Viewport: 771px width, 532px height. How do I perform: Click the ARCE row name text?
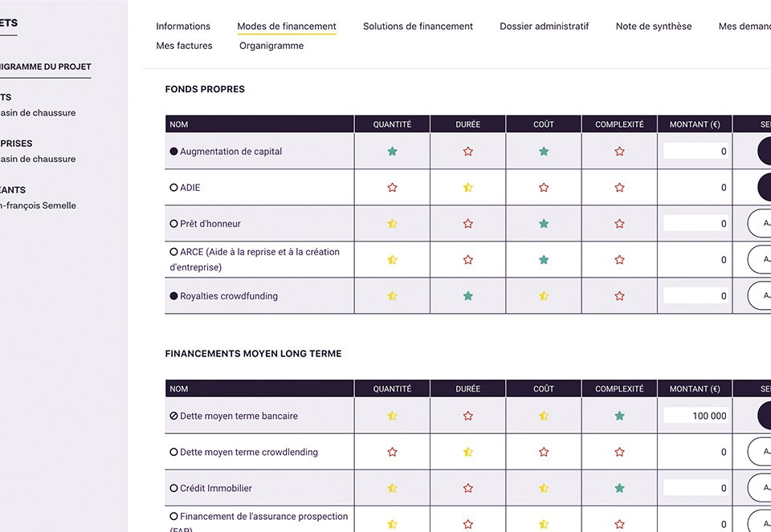pos(255,259)
